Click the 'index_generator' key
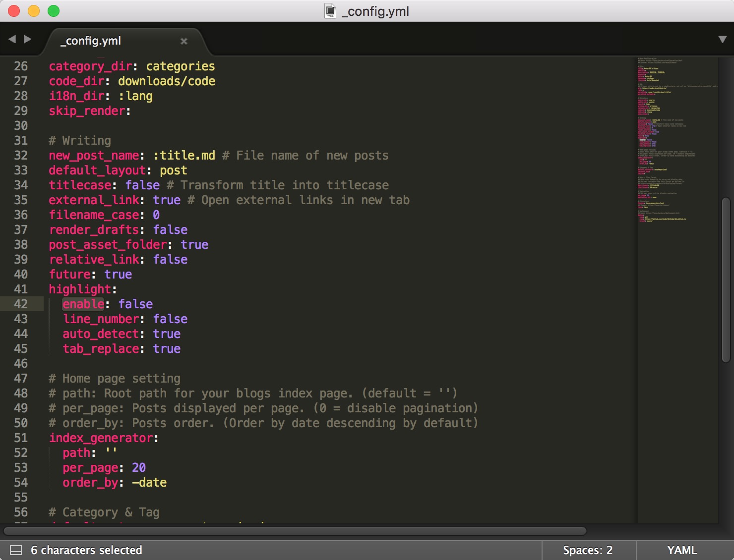Screen dimensions: 734x560 point(101,438)
